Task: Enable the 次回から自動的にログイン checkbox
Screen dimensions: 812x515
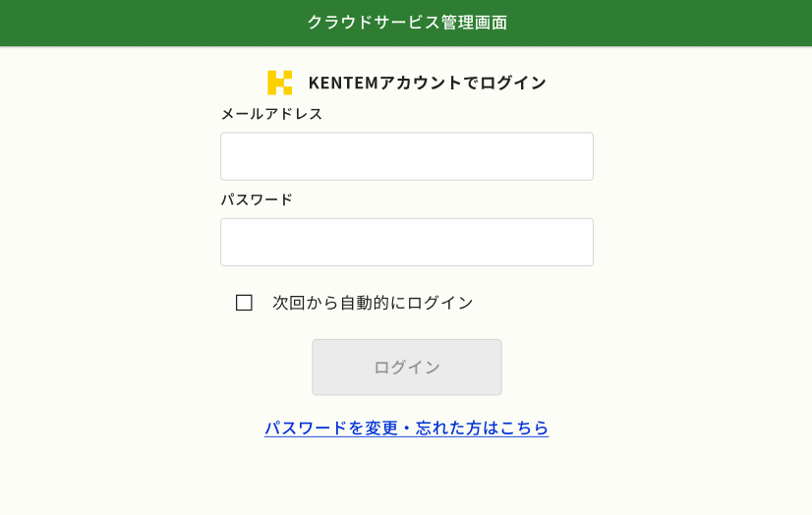Action: 244,303
